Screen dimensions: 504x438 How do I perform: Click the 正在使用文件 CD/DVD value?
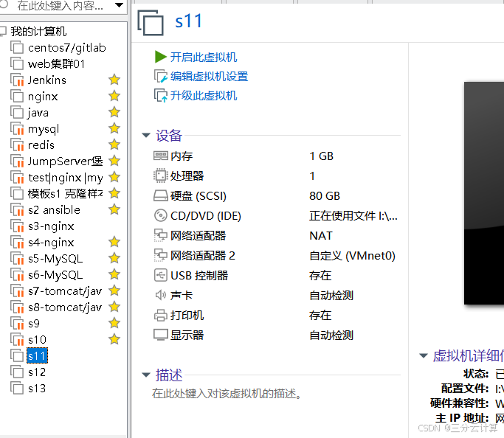[353, 216]
